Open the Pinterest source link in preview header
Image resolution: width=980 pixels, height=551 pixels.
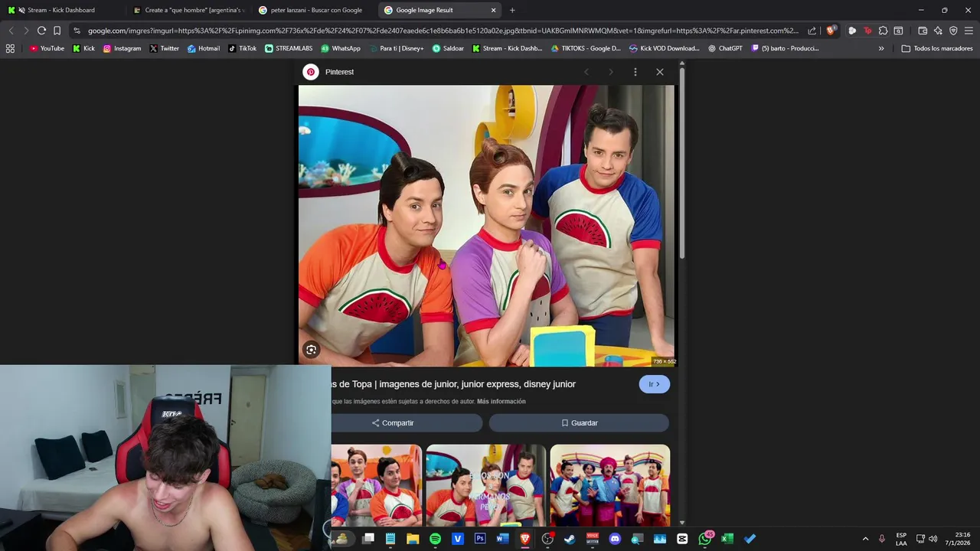(x=339, y=72)
